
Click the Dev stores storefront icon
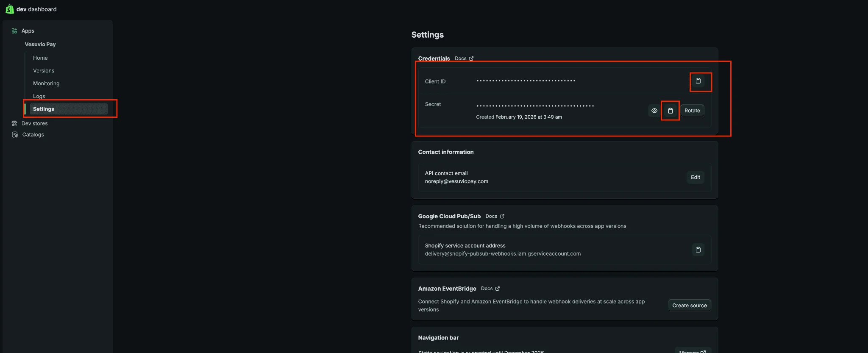point(14,123)
